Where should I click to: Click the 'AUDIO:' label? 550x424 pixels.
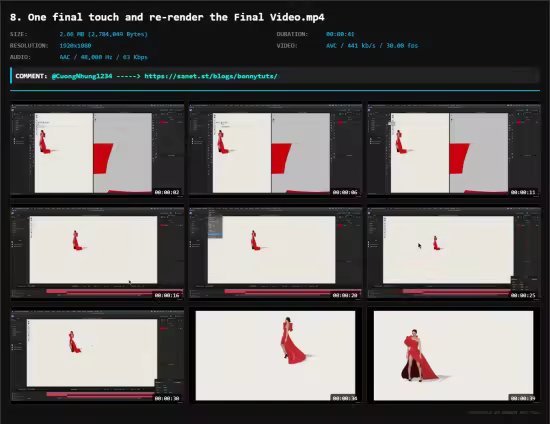20,57
